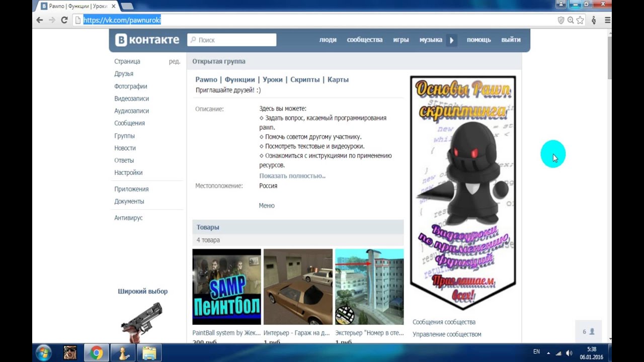Viewport: 644px width, 362px height.
Task: Click the ВКонтакте logo
Action: (147, 40)
